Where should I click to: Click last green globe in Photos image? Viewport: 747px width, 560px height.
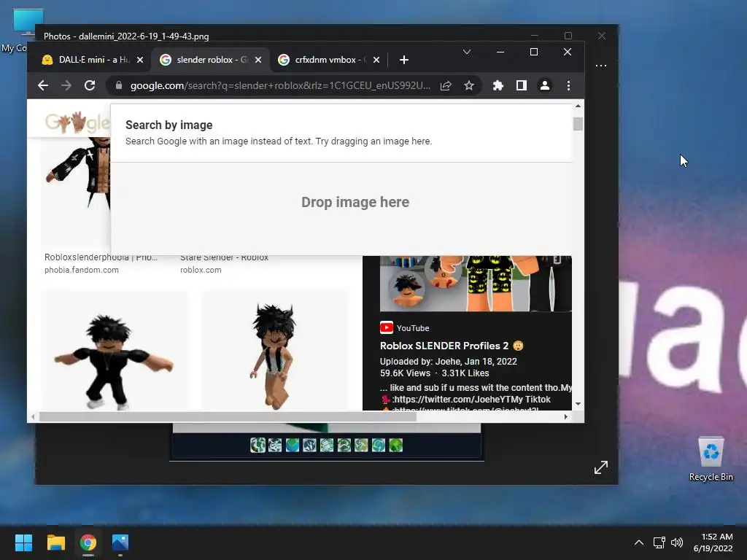(396, 446)
